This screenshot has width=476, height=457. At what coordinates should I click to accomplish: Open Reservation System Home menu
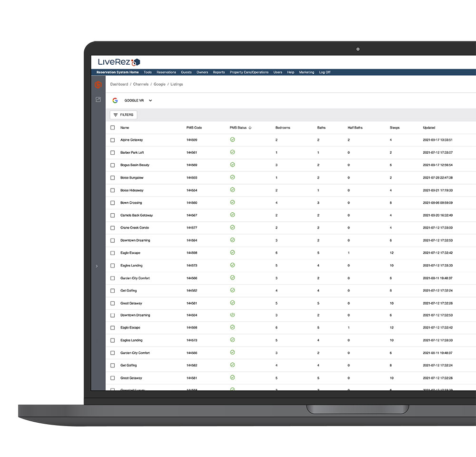pos(118,72)
